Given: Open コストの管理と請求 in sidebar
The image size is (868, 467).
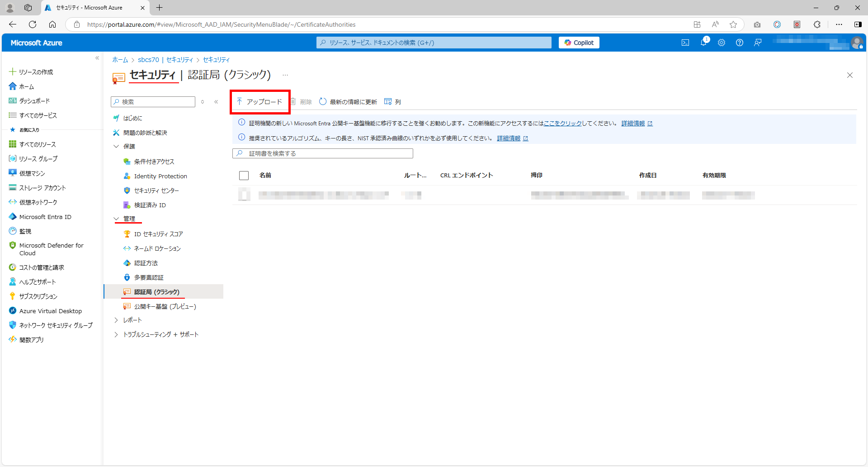Looking at the screenshot, I should (x=42, y=267).
